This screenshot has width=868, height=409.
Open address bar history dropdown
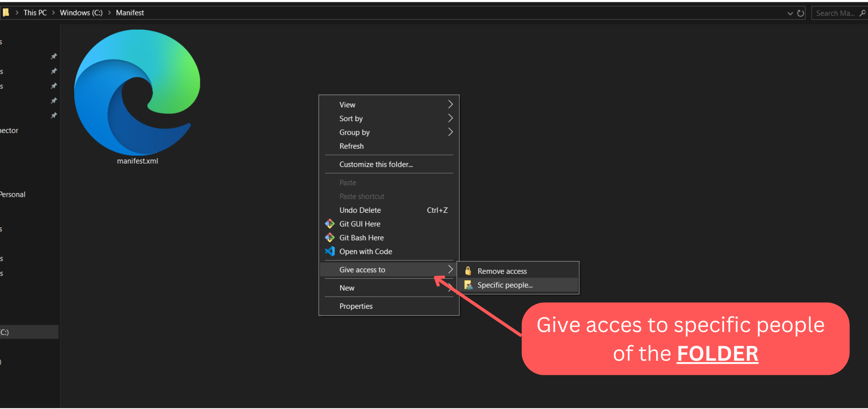(790, 13)
